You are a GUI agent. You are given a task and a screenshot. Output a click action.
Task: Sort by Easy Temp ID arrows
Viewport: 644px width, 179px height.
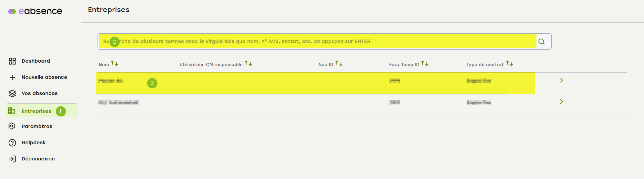pyautogui.click(x=425, y=64)
